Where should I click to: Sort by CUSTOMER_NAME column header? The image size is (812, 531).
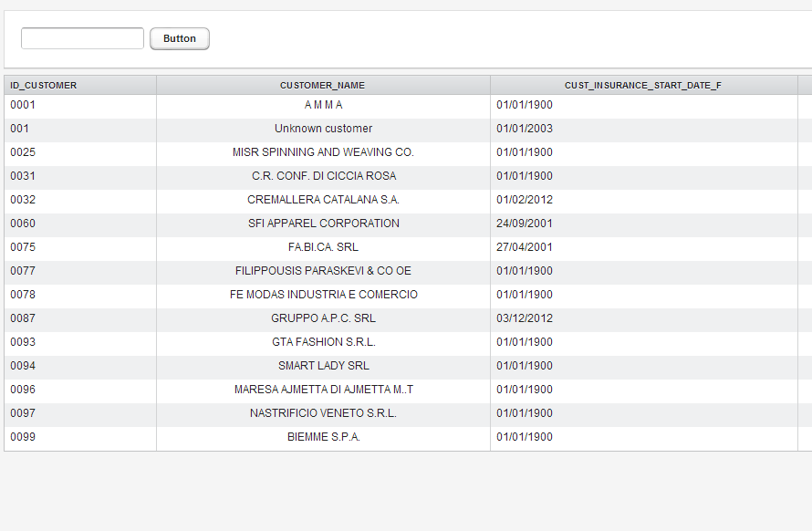[322, 85]
